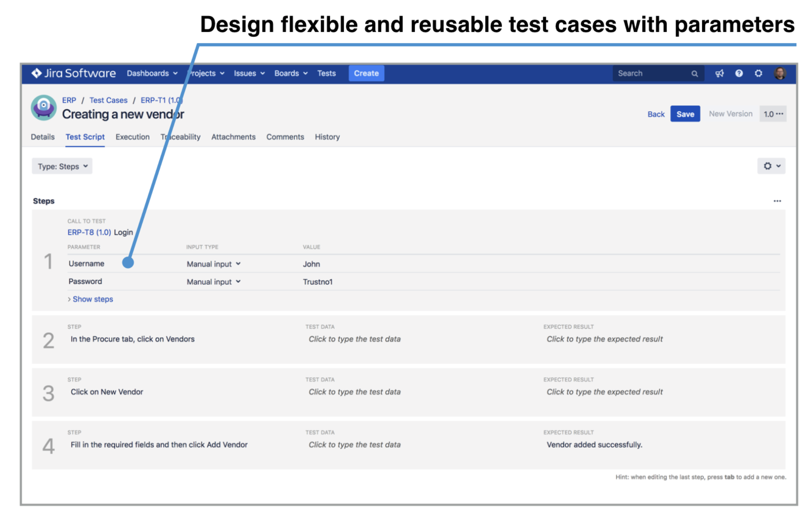812x516 pixels.
Task: Switch to the Execution tab
Action: coord(132,137)
